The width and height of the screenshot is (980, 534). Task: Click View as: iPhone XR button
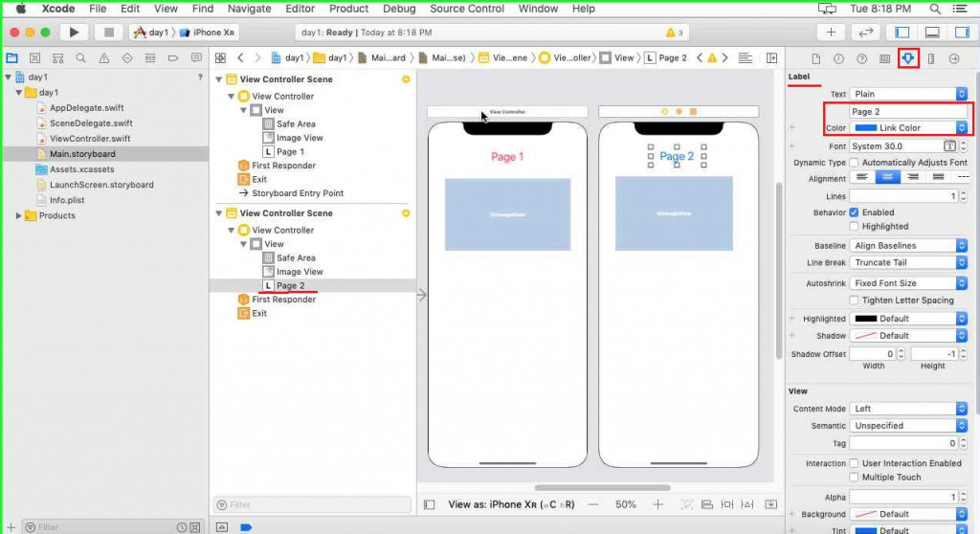[x=511, y=504]
